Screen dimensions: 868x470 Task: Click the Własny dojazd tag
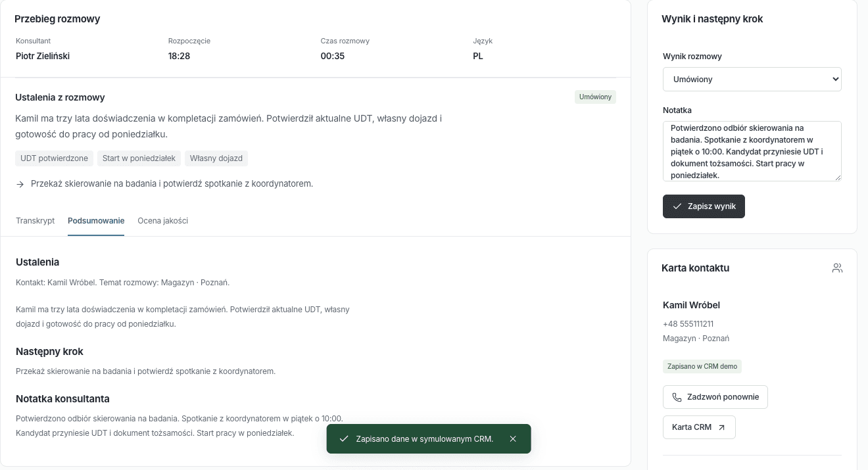pos(216,158)
